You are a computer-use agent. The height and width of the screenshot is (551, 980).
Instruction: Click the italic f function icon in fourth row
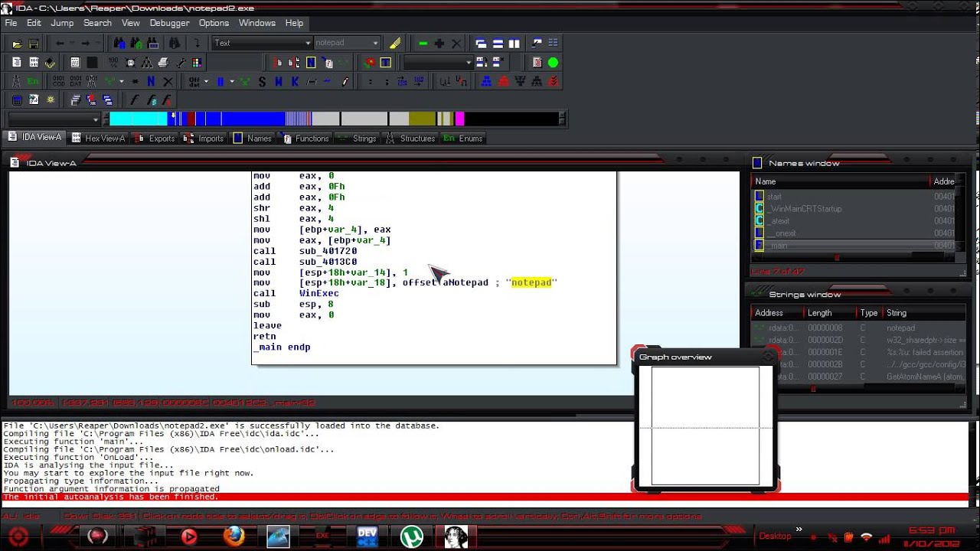click(134, 100)
